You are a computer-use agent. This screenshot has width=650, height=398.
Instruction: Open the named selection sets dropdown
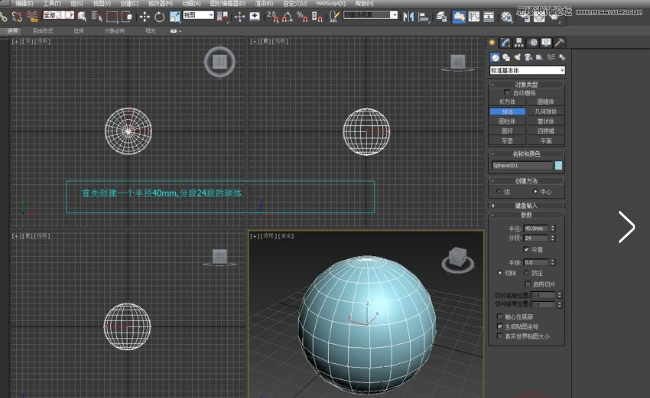point(371,15)
